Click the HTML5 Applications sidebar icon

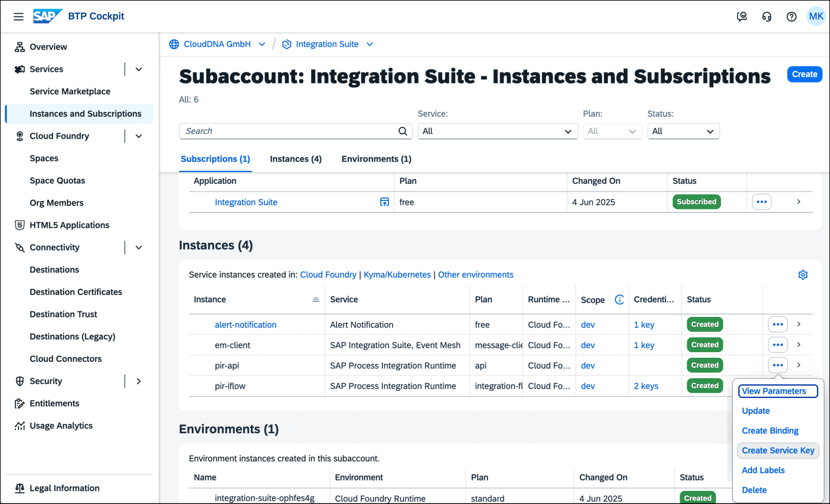point(19,225)
